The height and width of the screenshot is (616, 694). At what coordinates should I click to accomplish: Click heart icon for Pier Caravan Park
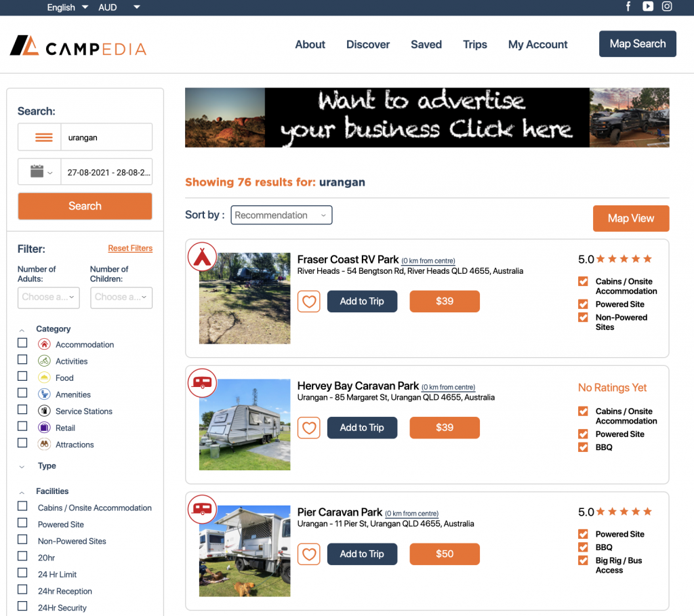pos(309,554)
